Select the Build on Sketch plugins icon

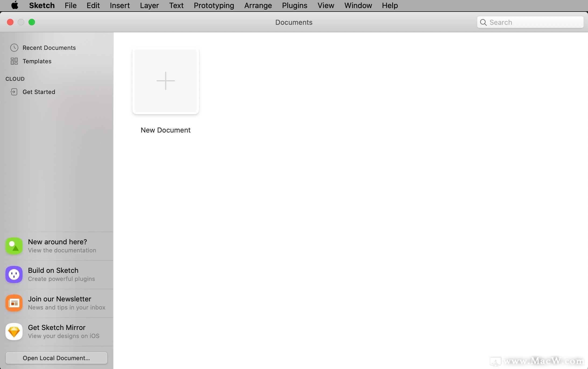14,274
